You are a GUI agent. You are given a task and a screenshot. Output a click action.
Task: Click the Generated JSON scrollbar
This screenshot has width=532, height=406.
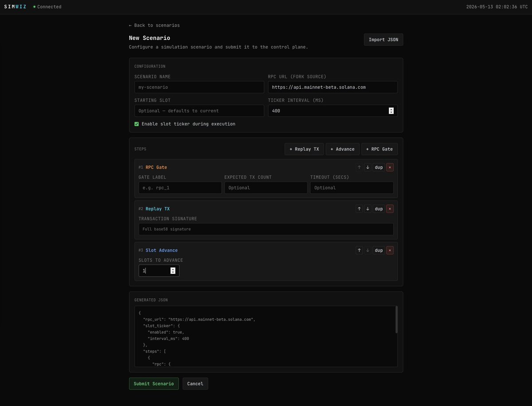pos(396,319)
